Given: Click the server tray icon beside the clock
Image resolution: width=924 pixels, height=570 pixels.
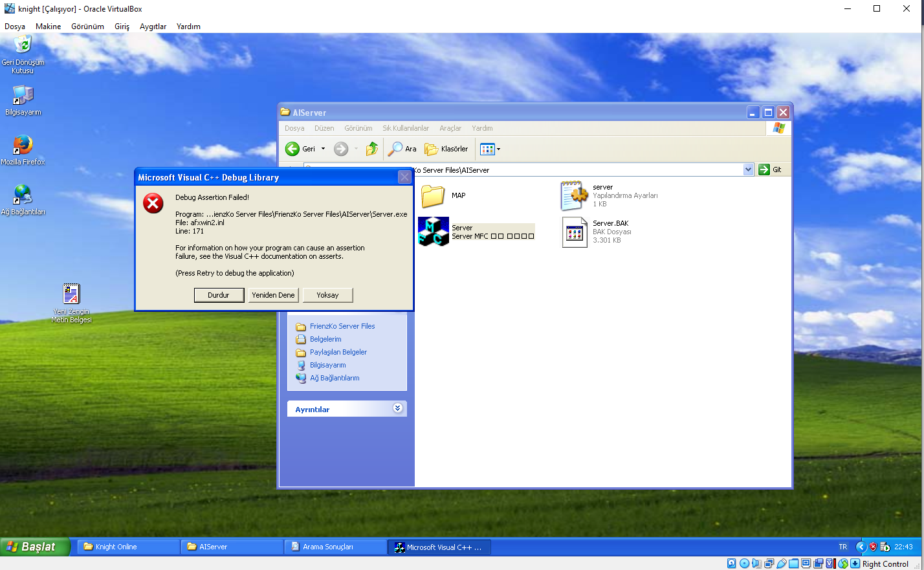Looking at the screenshot, I should point(885,547).
